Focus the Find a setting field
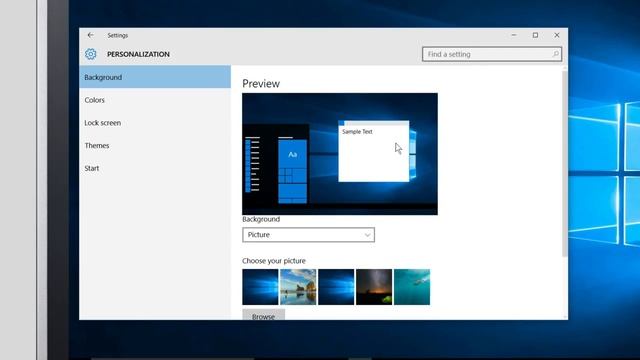Screen dimensions: 640x360 492,54
